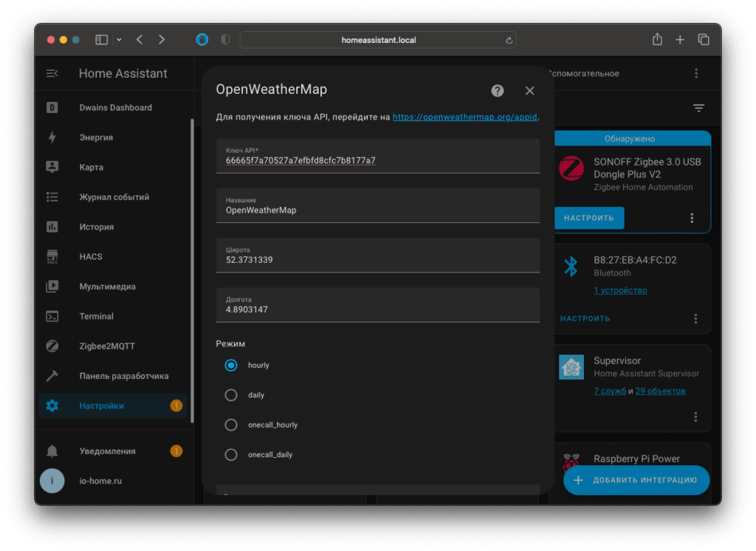Follow the openweathermap.org/appid link
The image size is (756, 551).
click(465, 117)
